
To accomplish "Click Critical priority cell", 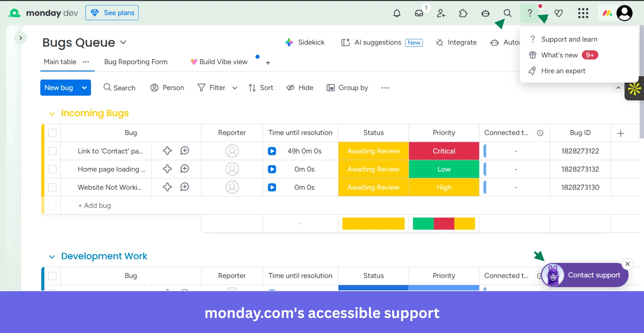I will [444, 151].
